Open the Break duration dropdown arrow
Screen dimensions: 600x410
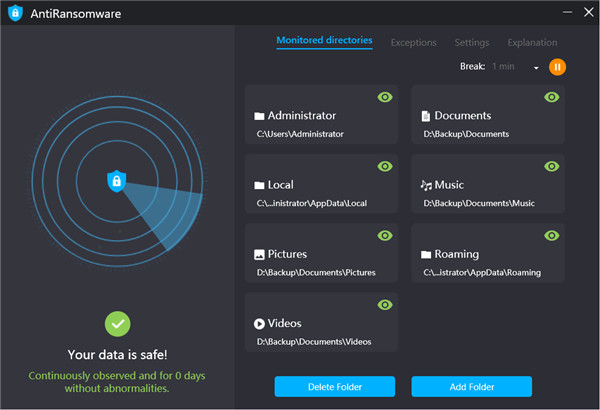pyautogui.click(x=536, y=68)
